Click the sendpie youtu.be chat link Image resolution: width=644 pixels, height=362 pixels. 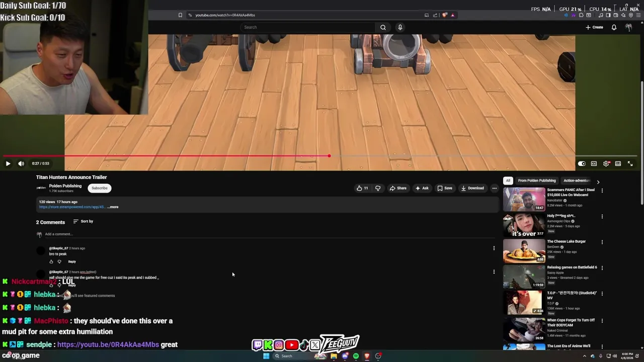coord(108,344)
